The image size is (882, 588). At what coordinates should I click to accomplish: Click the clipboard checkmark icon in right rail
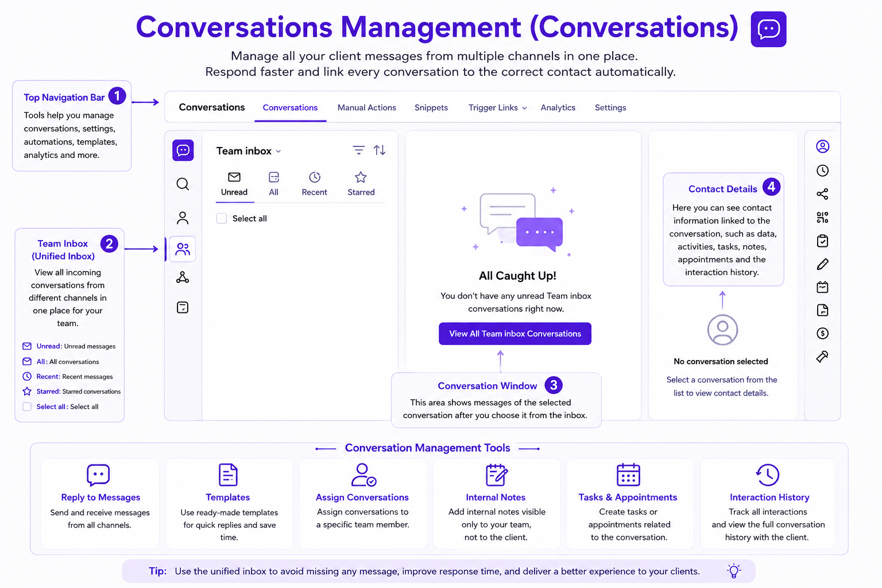tap(822, 241)
